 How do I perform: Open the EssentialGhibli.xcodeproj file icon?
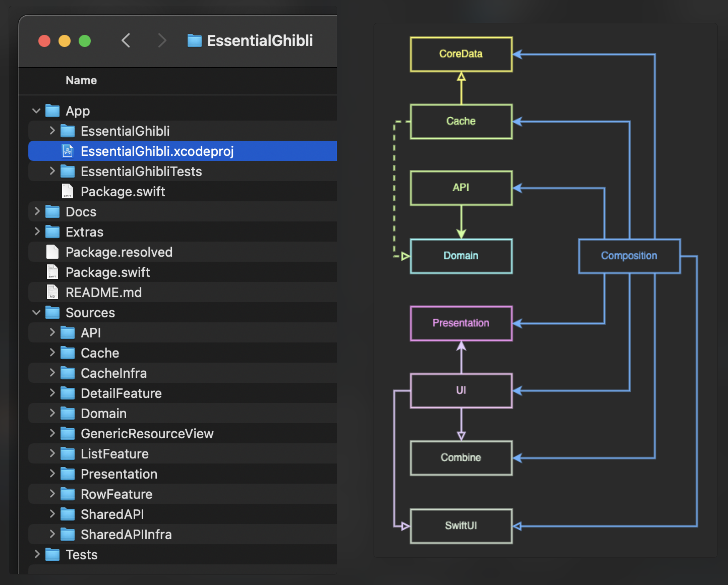coord(68,151)
